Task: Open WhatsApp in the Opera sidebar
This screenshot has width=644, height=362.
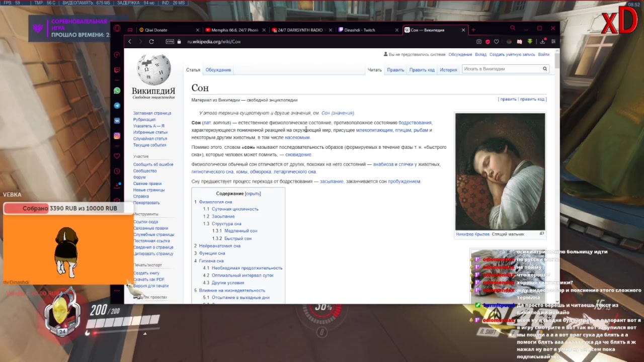Action: click(x=117, y=91)
